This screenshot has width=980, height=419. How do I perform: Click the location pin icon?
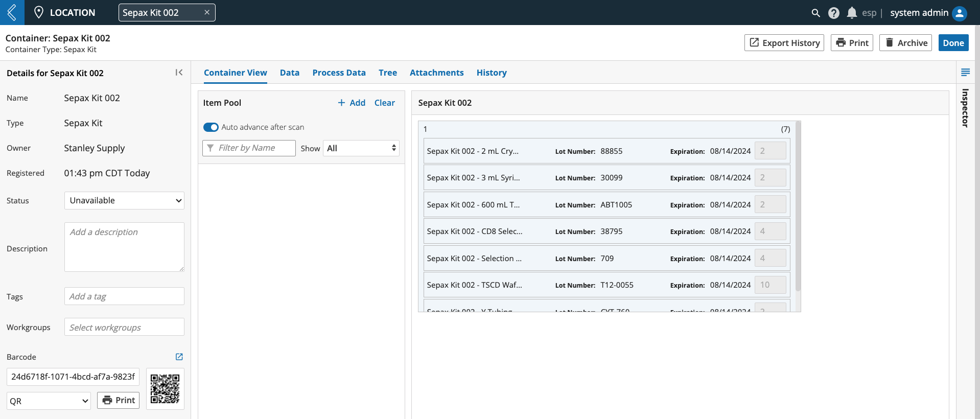point(38,12)
